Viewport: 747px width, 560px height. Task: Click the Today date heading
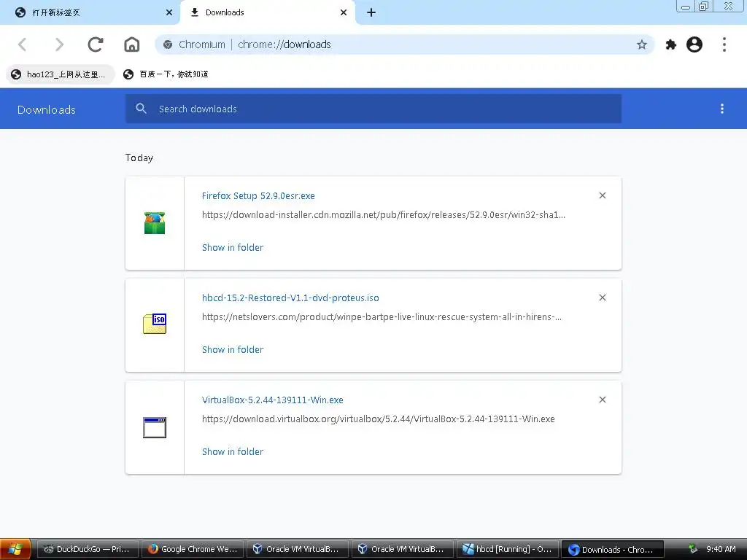(139, 158)
